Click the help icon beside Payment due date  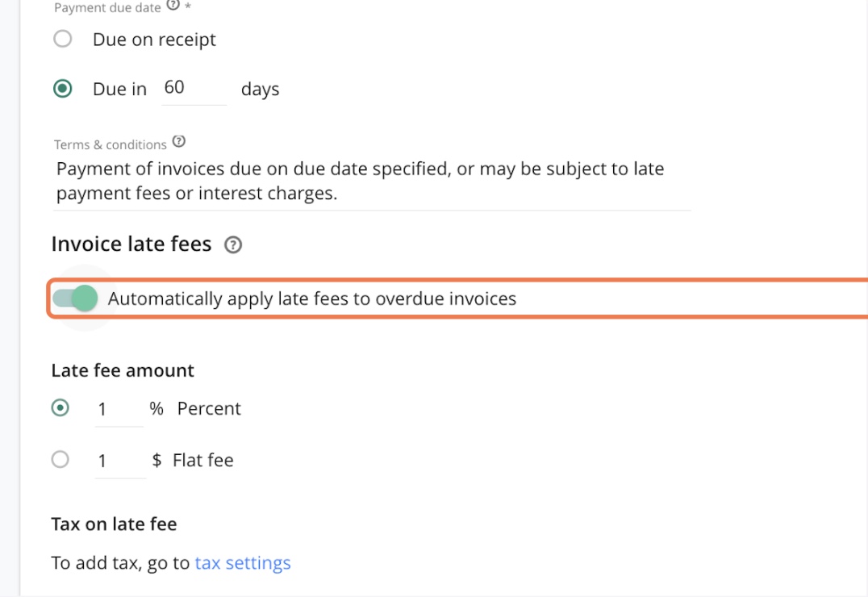(x=173, y=6)
